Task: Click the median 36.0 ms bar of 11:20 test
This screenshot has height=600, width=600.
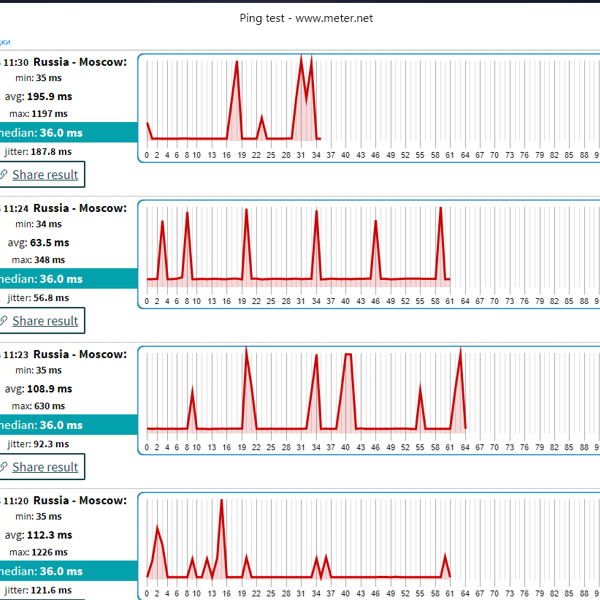Action: click(x=68, y=571)
